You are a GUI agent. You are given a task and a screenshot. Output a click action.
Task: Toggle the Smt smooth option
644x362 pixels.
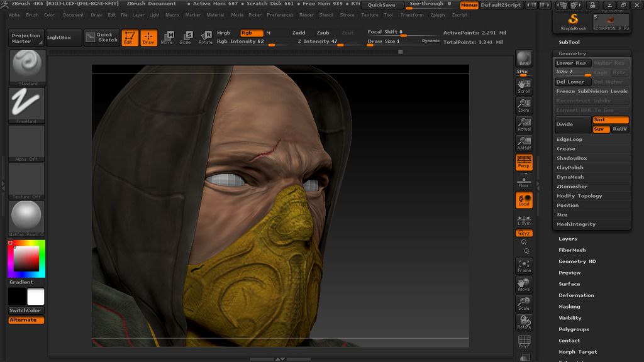[611, 119]
